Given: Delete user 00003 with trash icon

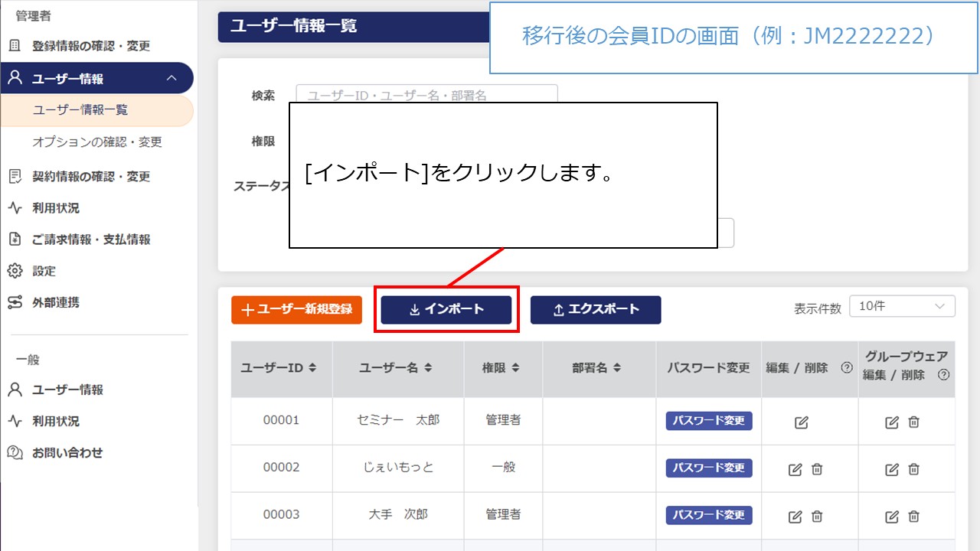Looking at the screenshot, I should tap(817, 517).
